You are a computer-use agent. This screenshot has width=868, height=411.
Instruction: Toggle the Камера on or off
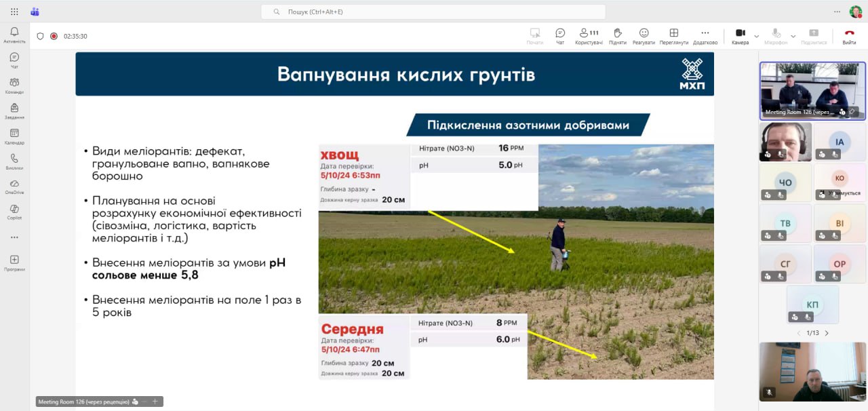(740, 35)
